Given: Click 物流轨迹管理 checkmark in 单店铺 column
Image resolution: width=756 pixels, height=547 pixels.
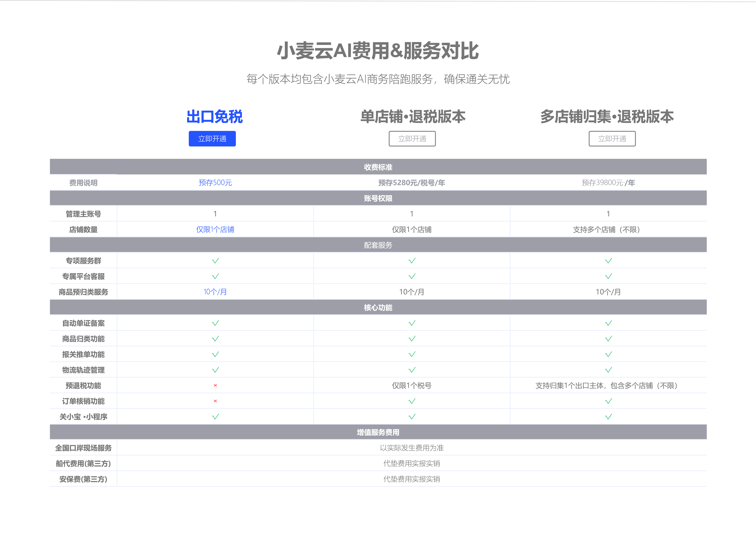Looking at the screenshot, I should click(x=412, y=370).
